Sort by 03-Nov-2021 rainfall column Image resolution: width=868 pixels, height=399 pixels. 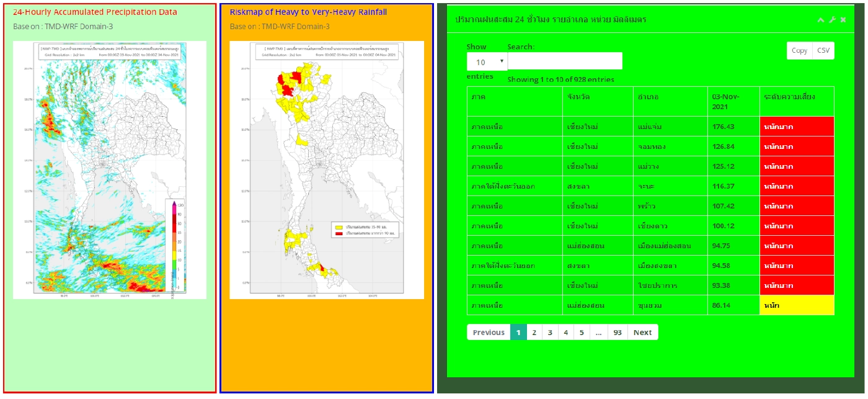(x=733, y=101)
